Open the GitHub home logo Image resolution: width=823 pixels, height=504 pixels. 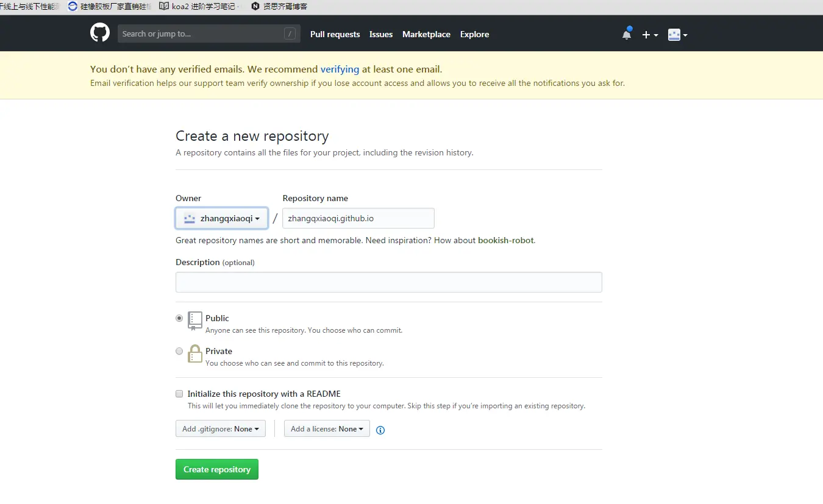click(100, 33)
